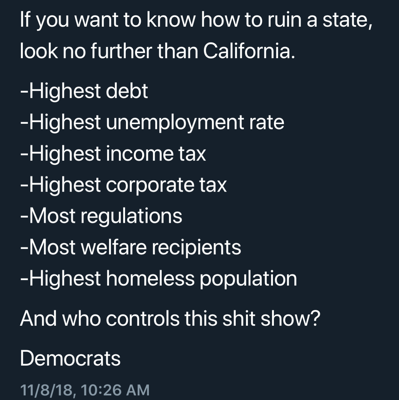Click the question And who controls this shit show?

click(x=170, y=319)
